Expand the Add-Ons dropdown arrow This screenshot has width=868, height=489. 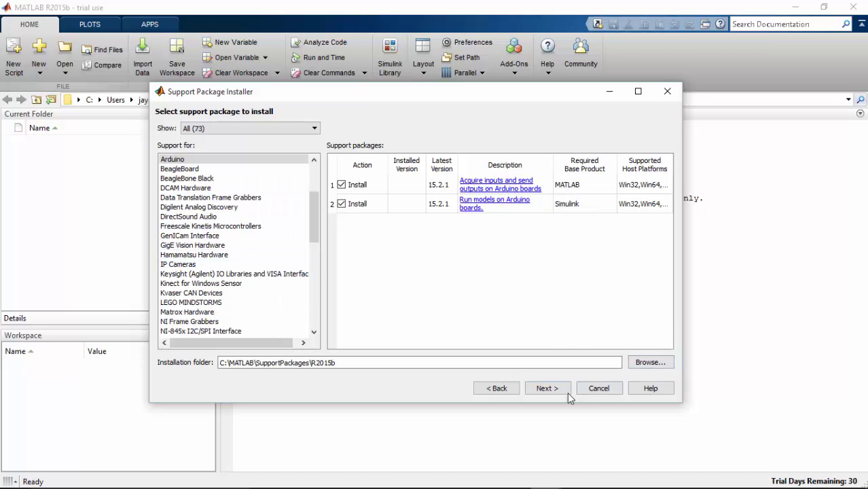click(x=514, y=73)
